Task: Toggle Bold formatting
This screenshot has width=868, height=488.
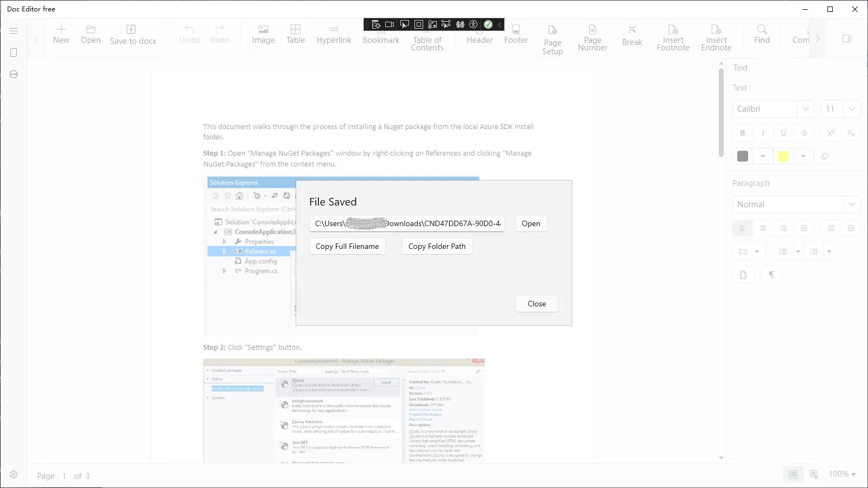Action: [x=742, y=133]
